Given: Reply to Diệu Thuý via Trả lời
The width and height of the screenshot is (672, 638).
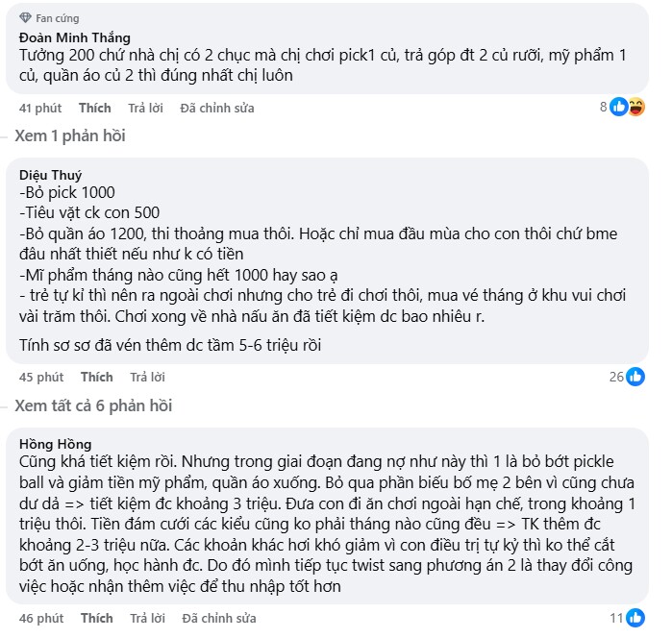Looking at the screenshot, I should [x=147, y=377].
